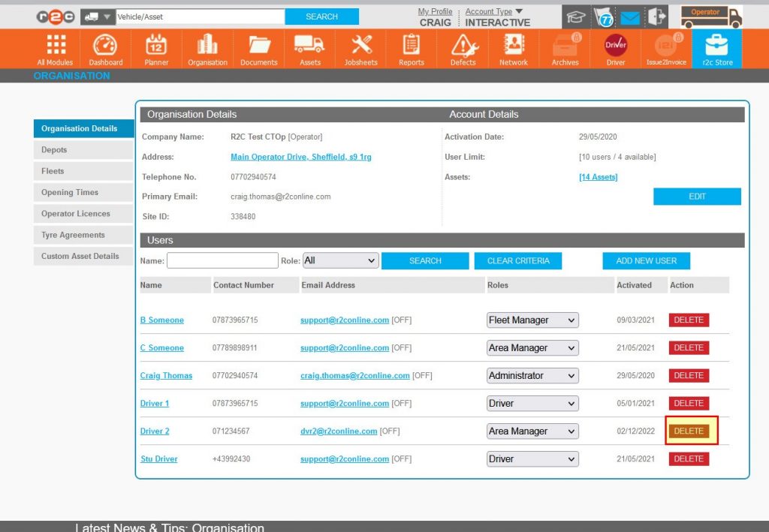Screen dimensions: 769x532
Task: Open the r2c Store
Action: 716,47
